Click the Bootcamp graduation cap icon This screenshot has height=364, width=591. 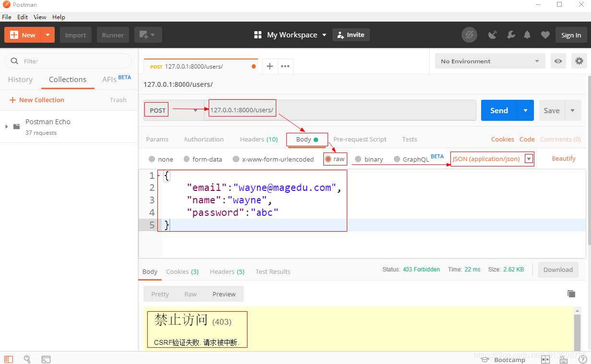point(485,360)
